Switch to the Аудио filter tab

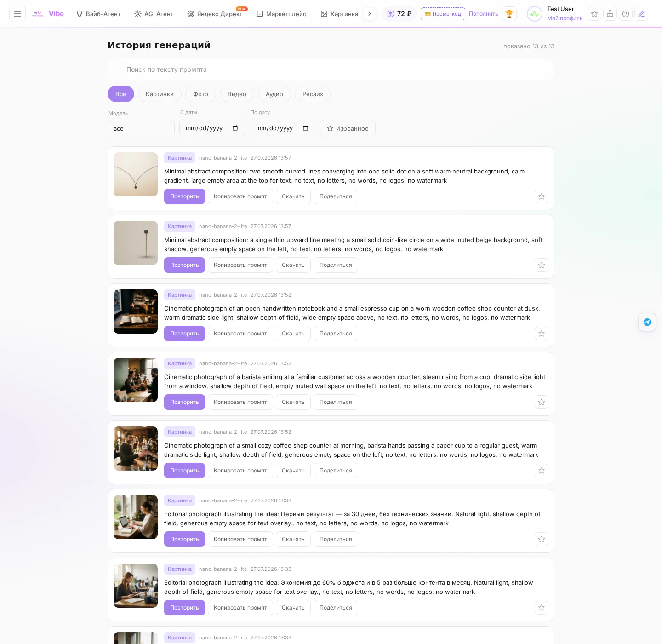(274, 94)
